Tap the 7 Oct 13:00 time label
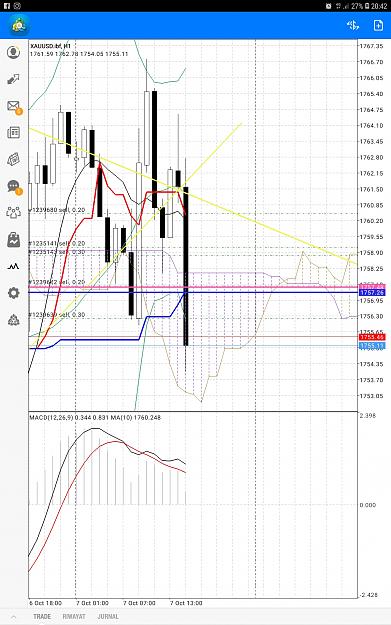This screenshot has width=391, height=625. click(x=186, y=603)
